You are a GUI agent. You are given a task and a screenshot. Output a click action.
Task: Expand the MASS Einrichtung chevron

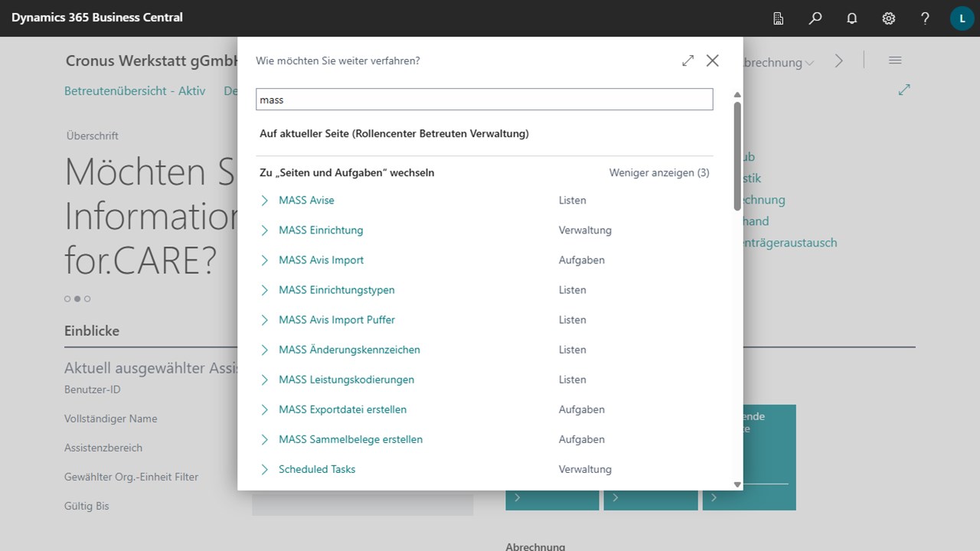click(265, 230)
